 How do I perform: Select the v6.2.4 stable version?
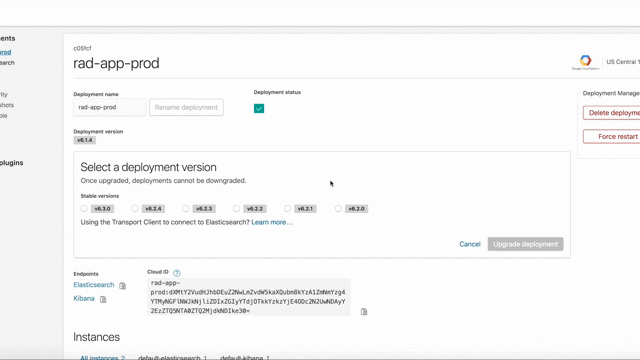point(135,209)
